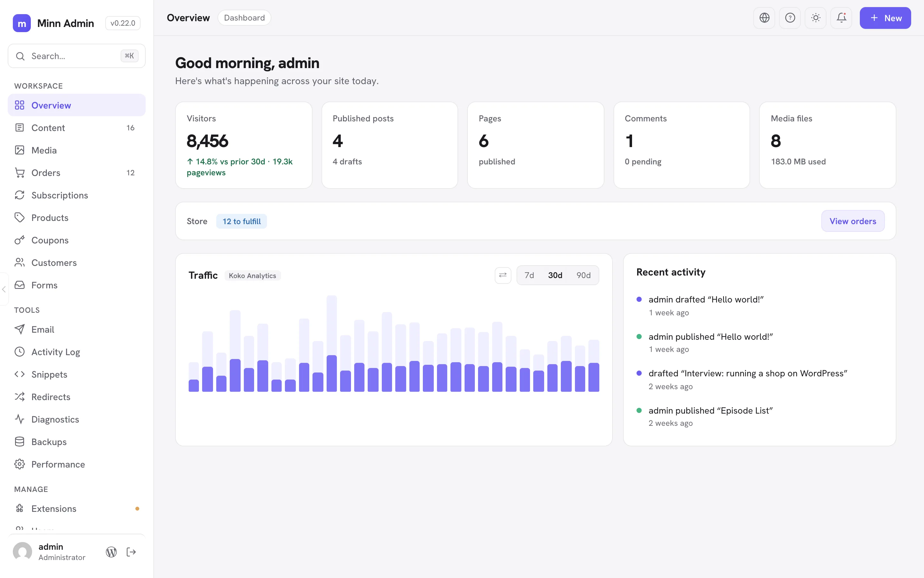Toggle the traffic chart swap icon
The height and width of the screenshot is (578, 924).
[x=503, y=275]
